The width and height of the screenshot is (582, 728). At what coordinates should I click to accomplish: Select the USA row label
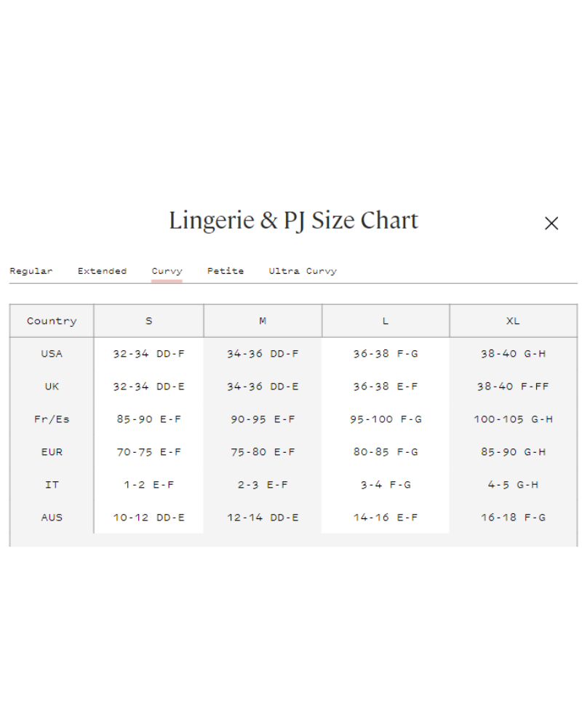coord(52,354)
